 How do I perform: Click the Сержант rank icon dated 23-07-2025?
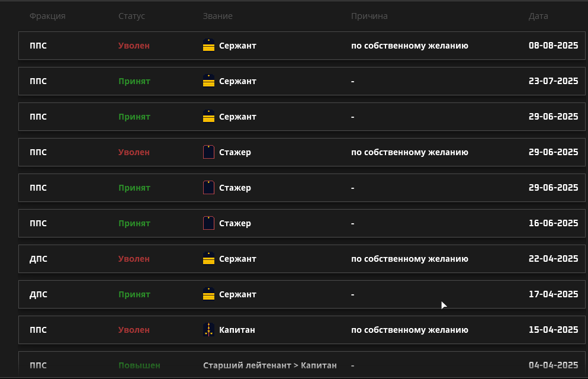pos(208,81)
